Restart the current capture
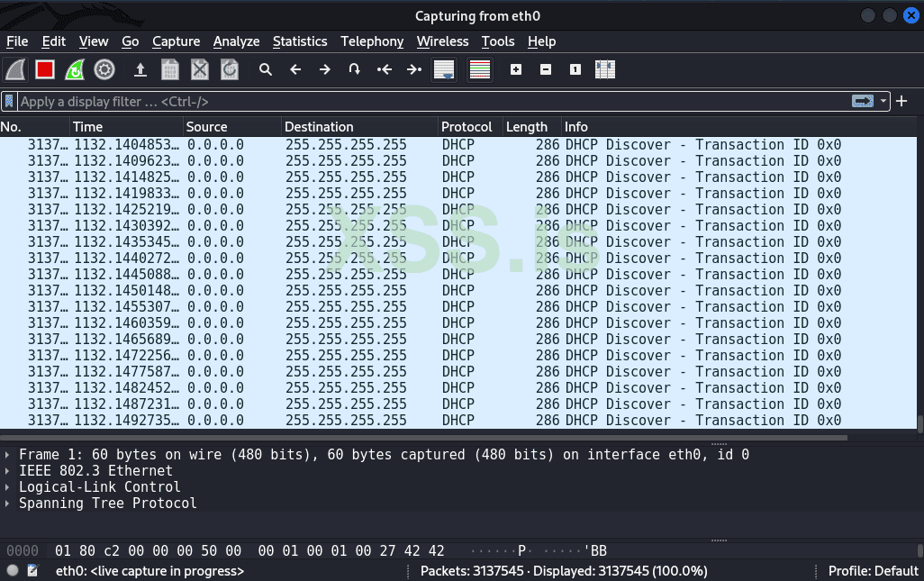The height and width of the screenshot is (581, 924). coord(74,69)
